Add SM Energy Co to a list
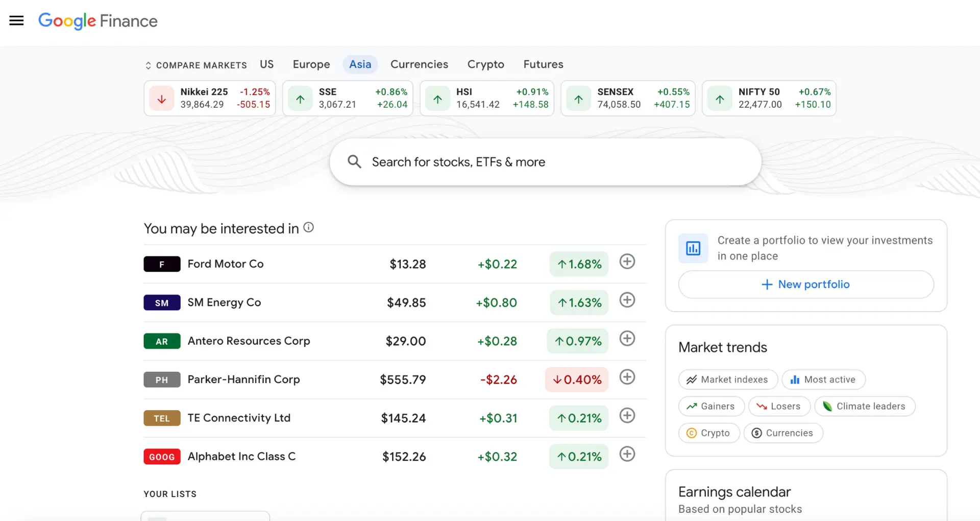This screenshot has height=521, width=980. [x=627, y=300]
